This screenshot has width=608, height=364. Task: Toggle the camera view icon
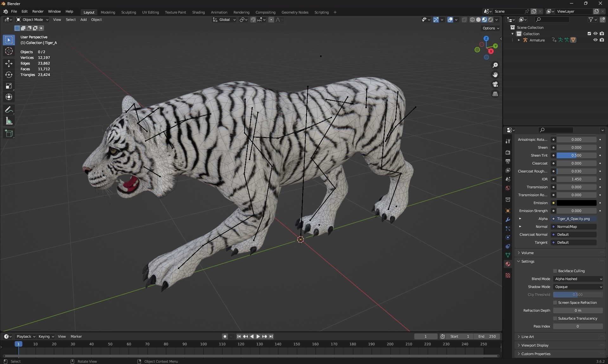coord(495,84)
